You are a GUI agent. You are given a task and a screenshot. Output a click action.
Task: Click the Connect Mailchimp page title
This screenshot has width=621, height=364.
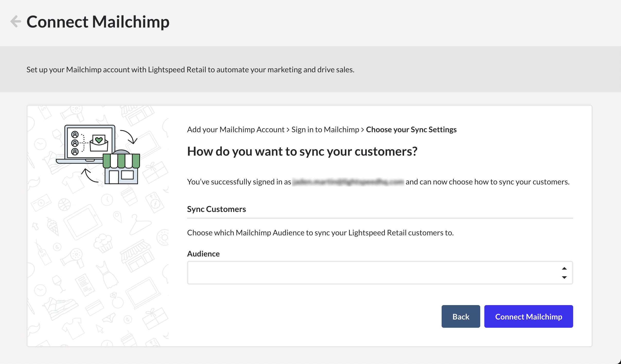(98, 22)
